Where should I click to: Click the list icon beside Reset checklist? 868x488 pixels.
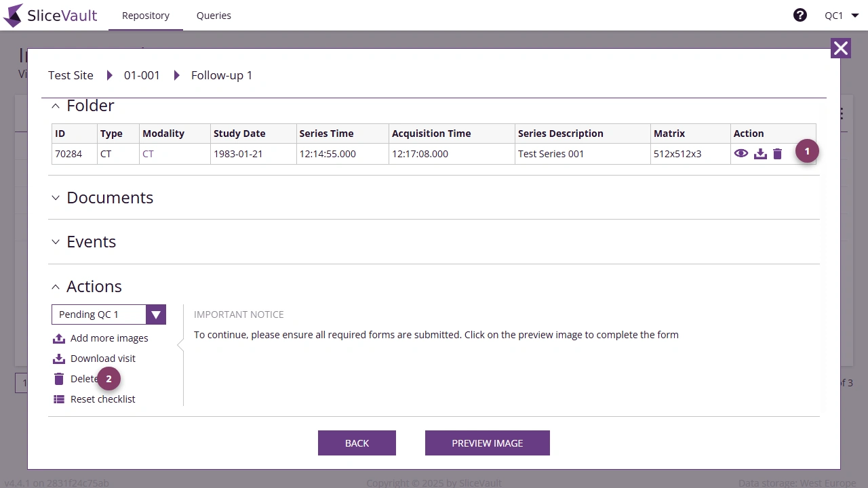tap(59, 399)
